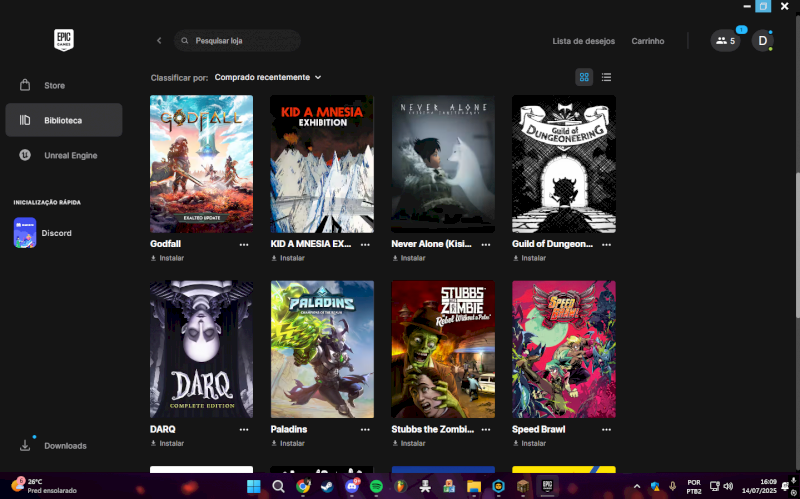Open the Carrinho link

647,41
